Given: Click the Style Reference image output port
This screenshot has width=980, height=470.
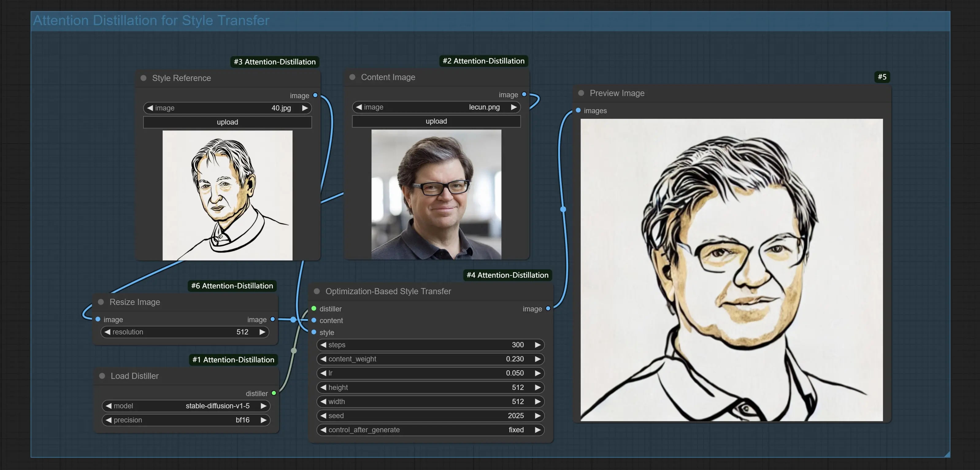Looking at the screenshot, I should pos(315,95).
